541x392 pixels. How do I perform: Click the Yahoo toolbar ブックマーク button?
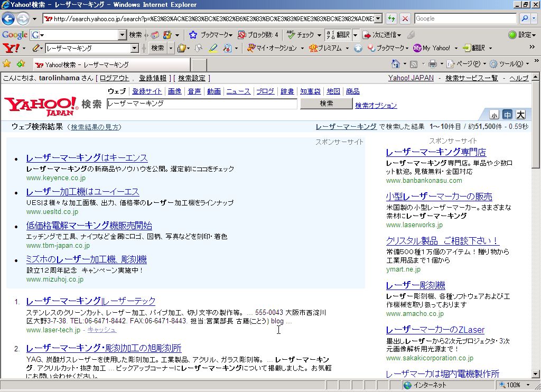[x=388, y=48]
